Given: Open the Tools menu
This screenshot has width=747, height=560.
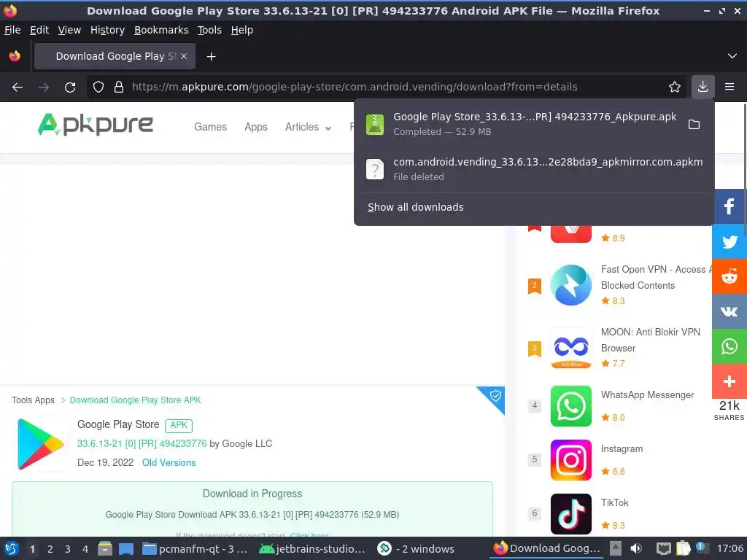Looking at the screenshot, I should (209, 30).
